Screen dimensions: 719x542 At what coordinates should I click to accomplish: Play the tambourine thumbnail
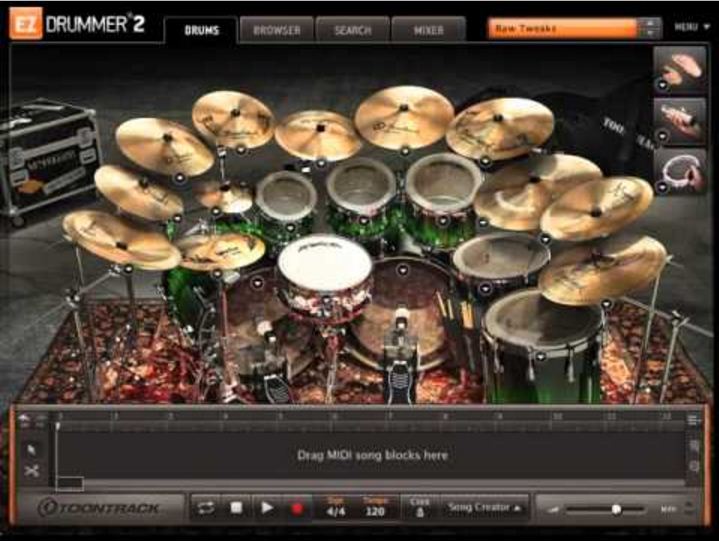[680, 171]
